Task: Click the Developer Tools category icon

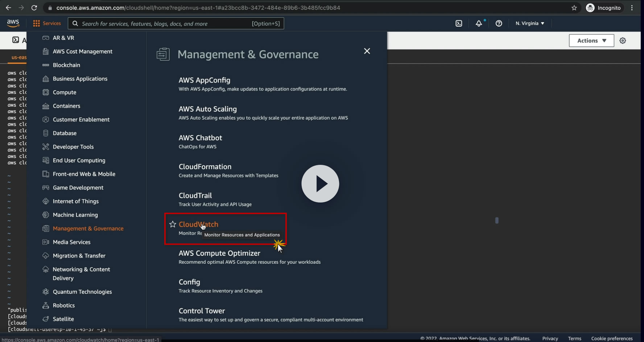Action: pyautogui.click(x=46, y=147)
